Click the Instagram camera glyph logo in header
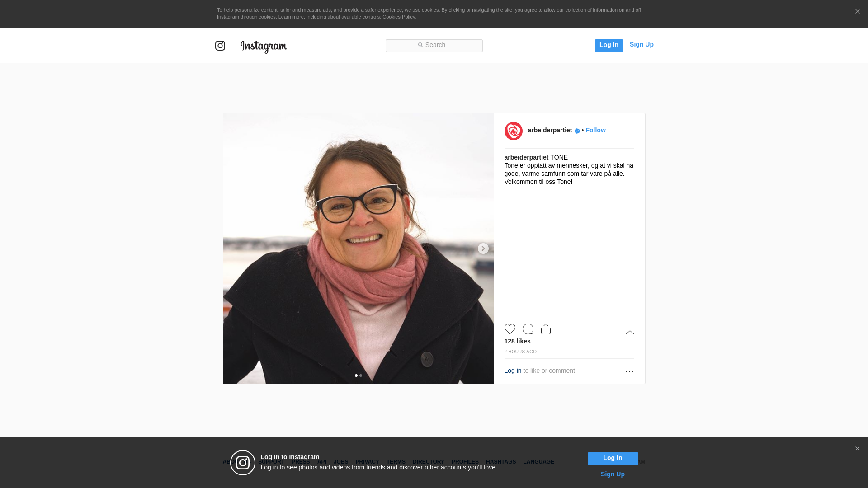This screenshot has width=868, height=488. coord(220,46)
